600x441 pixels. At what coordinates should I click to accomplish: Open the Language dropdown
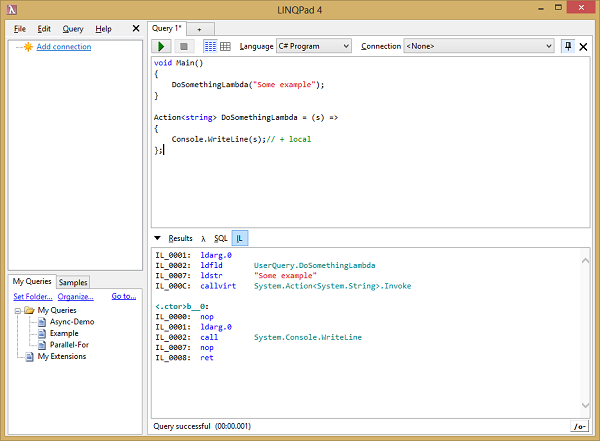pyautogui.click(x=312, y=46)
